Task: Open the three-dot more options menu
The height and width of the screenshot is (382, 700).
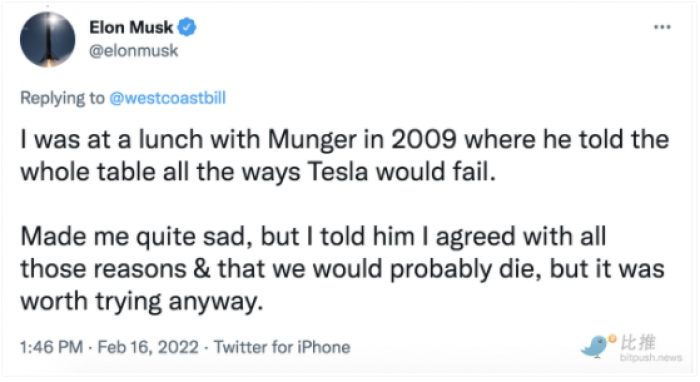Action: click(662, 27)
